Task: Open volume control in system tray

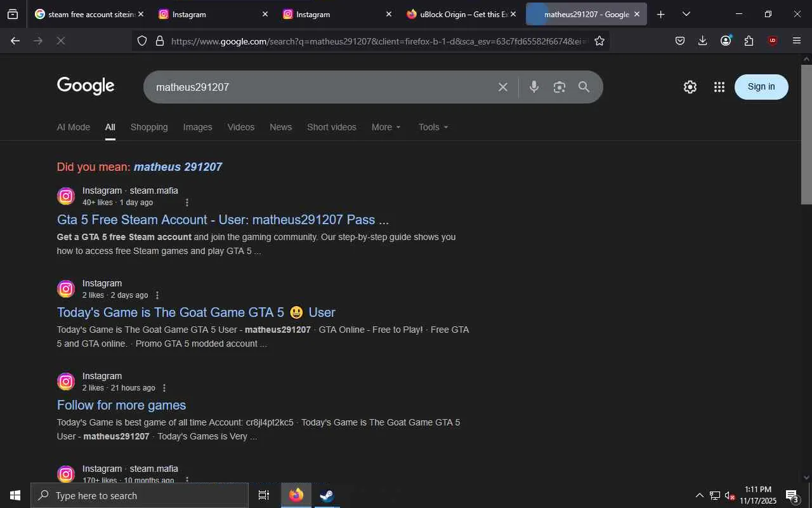Action: pos(730,495)
